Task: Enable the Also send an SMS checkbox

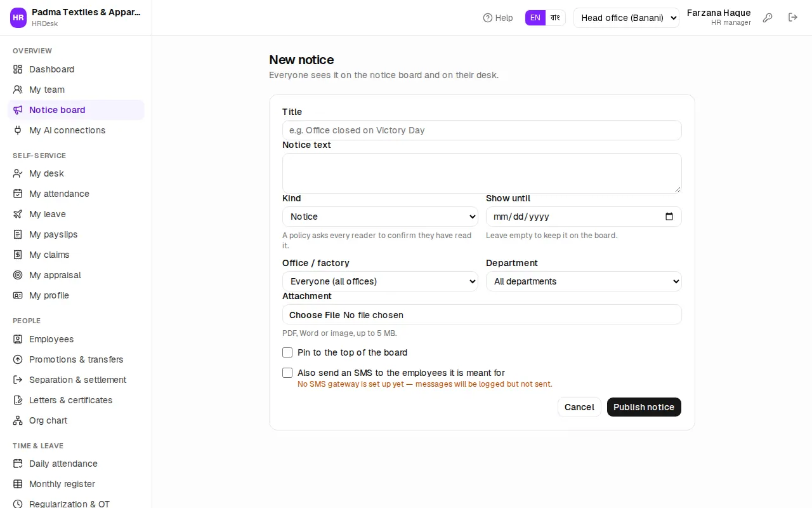Action: coord(287,373)
